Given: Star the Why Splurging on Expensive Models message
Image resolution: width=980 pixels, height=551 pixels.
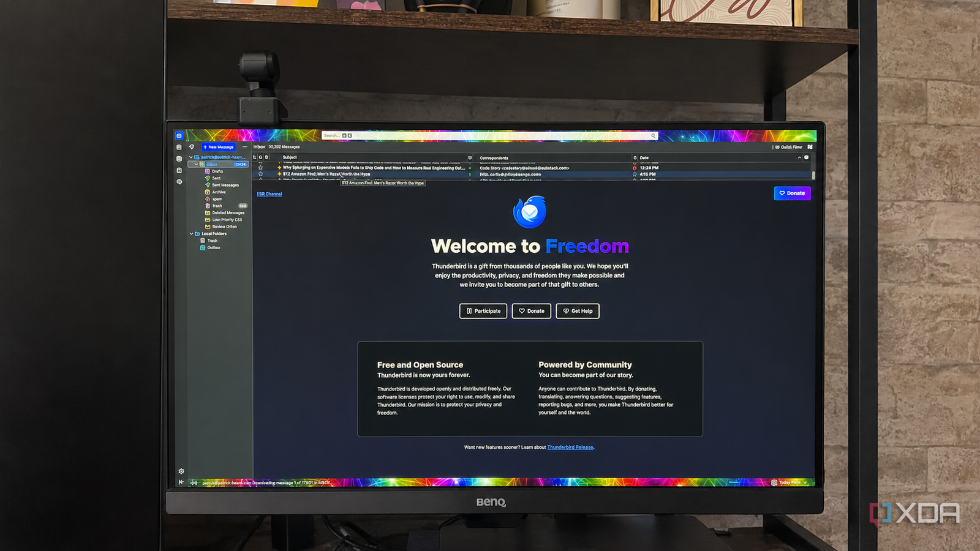Looking at the screenshot, I should point(260,167).
